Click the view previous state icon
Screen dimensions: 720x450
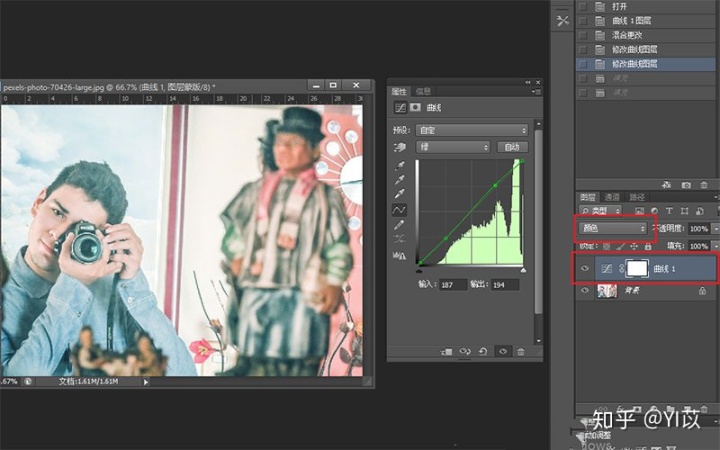pos(465,351)
